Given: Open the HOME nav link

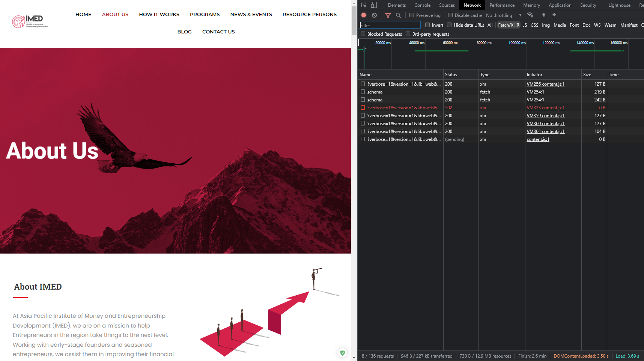Looking at the screenshot, I should [83, 15].
